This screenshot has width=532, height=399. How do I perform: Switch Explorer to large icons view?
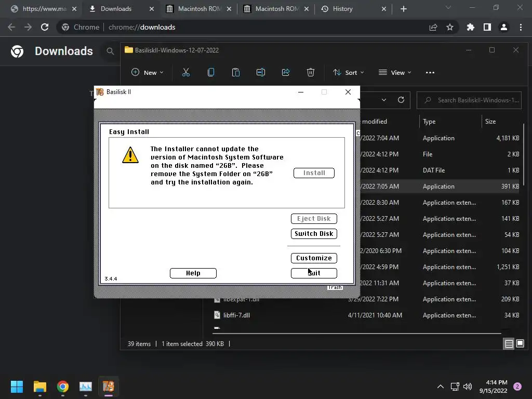click(520, 344)
